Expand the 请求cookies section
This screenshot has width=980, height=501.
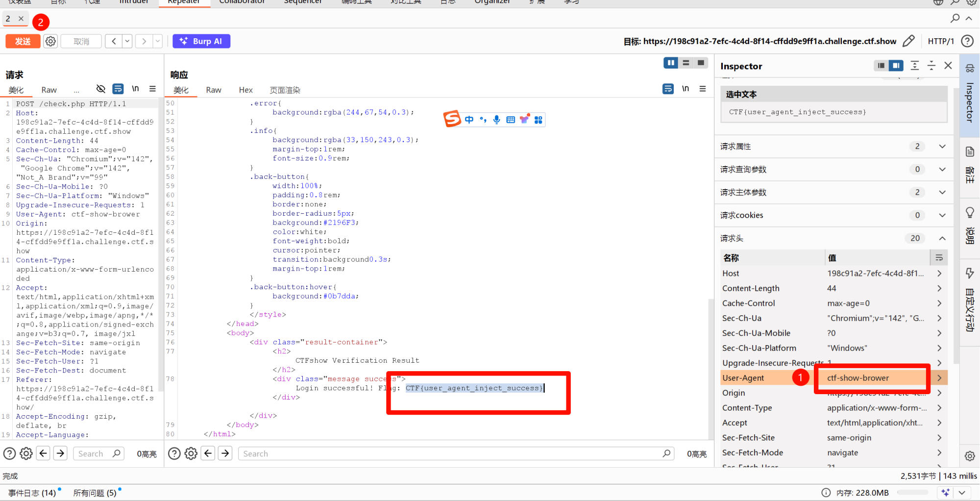tap(942, 215)
